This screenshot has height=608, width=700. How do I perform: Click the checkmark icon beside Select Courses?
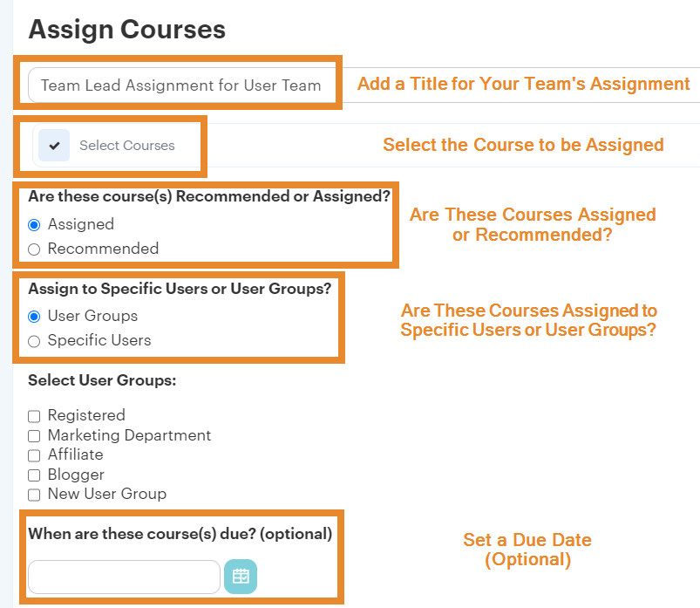click(x=54, y=146)
